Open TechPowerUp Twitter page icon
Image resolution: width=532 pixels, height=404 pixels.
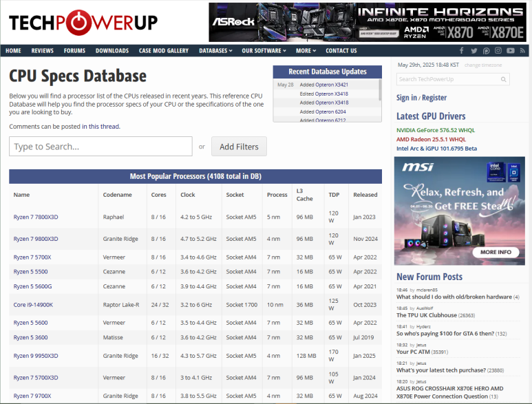474,50
